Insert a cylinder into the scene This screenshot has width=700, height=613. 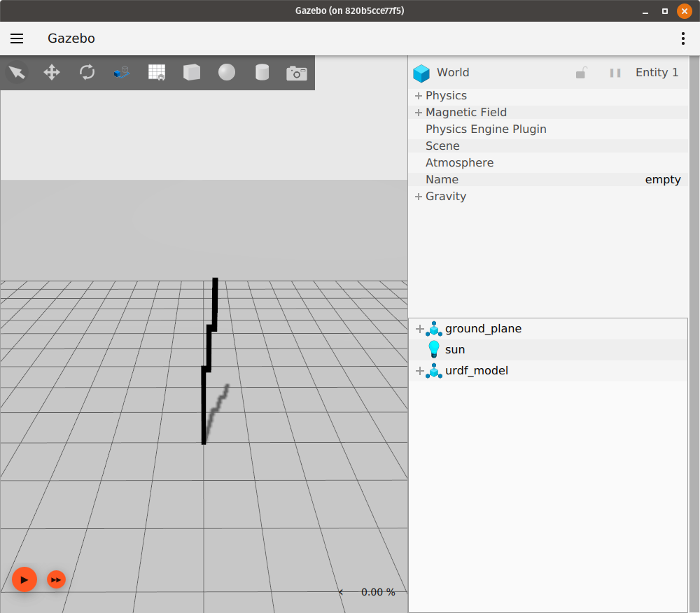click(x=261, y=72)
